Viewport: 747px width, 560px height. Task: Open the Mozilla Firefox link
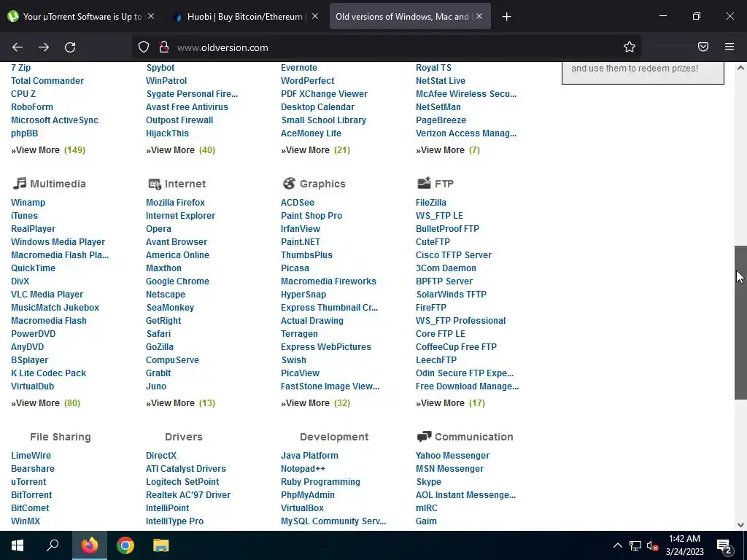[x=175, y=203]
